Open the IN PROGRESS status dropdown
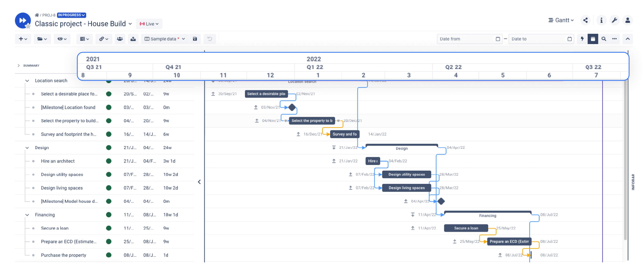Screen dimensions: 644x272 tap(71, 15)
